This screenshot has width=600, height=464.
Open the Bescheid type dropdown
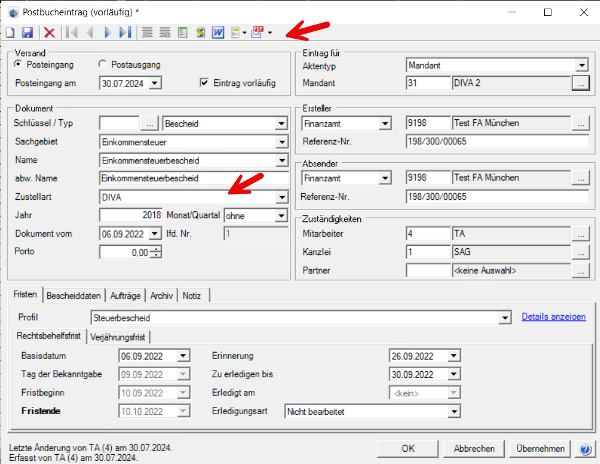[x=281, y=124]
